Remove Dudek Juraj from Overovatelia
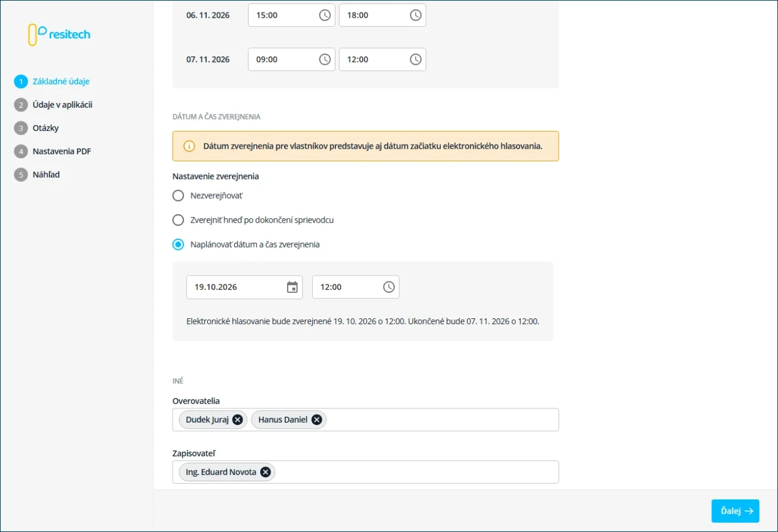The height and width of the screenshot is (532, 778). pos(238,420)
